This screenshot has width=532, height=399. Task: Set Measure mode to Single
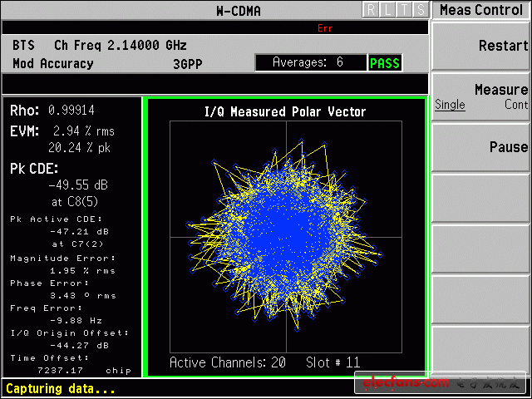coord(450,105)
